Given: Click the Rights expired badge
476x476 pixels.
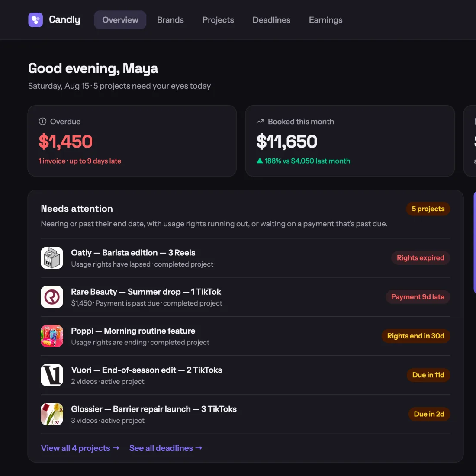Looking at the screenshot, I should point(421,258).
